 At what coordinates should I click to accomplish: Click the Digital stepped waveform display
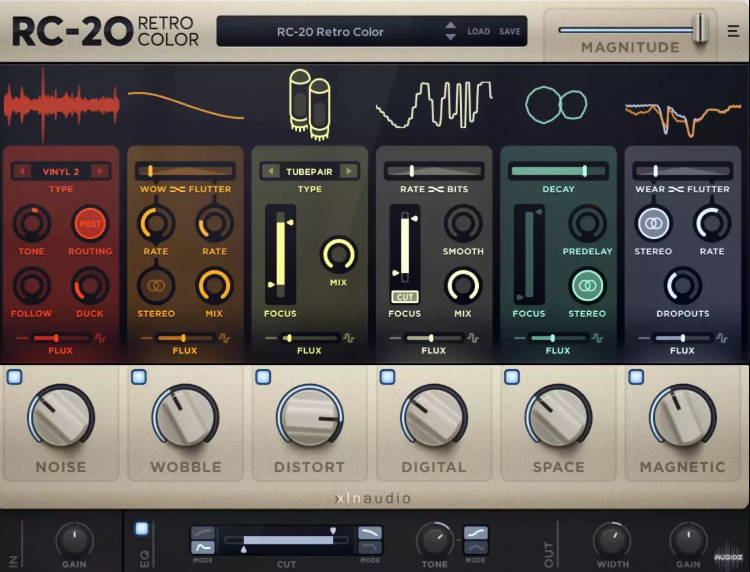click(x=434, y=105)
